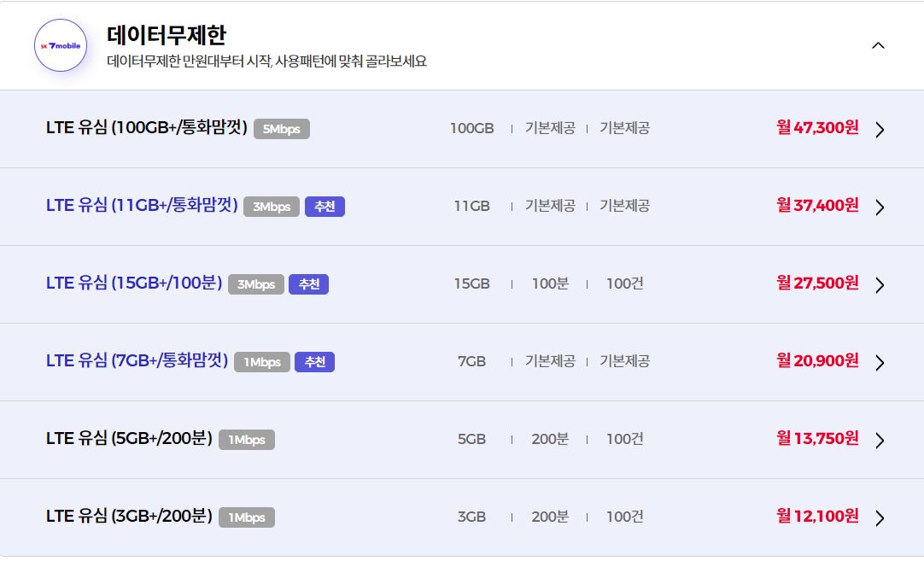Expand details of the 100GB plan row
The image size is (924, 561).
pyautogui.click(x=880, y=130)
